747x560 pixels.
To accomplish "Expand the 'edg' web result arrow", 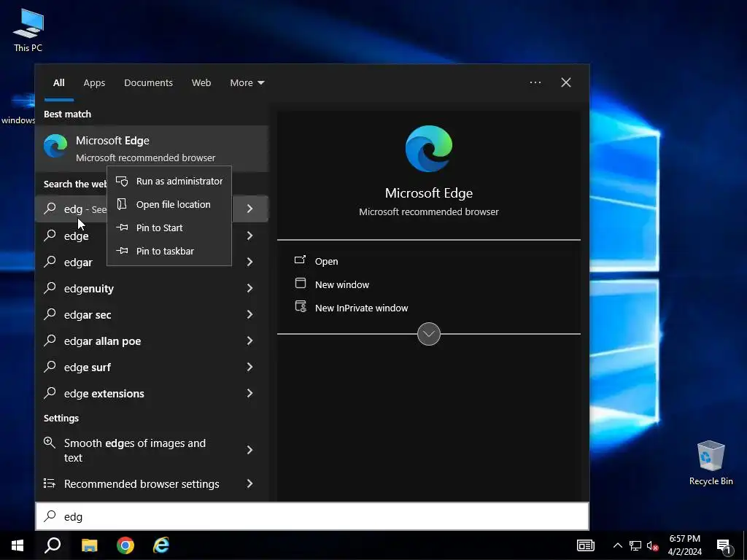I will 249,209.
